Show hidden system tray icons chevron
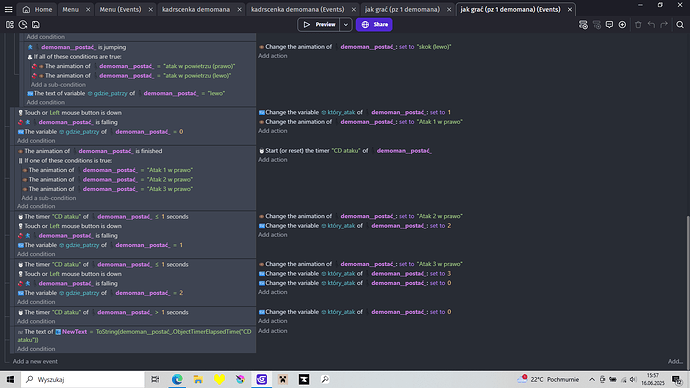Viewport: 690px width, 388px height. [592, 379]
